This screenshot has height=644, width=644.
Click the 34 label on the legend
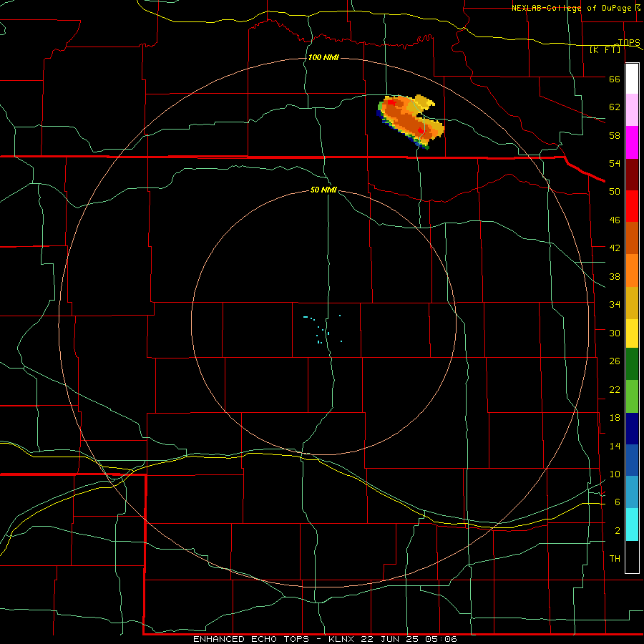[615, 304]
